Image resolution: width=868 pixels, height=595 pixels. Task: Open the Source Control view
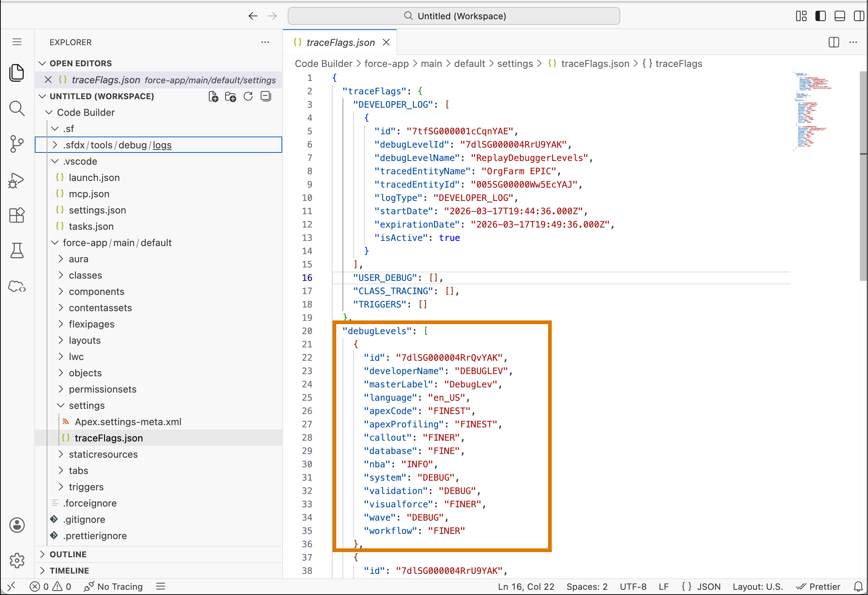[x=17, y=144]
